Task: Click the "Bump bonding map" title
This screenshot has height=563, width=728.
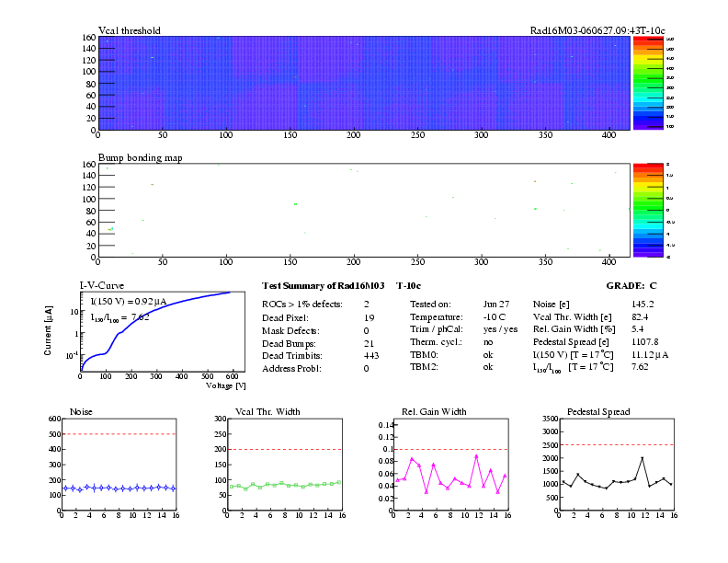Action: [140, 157]
